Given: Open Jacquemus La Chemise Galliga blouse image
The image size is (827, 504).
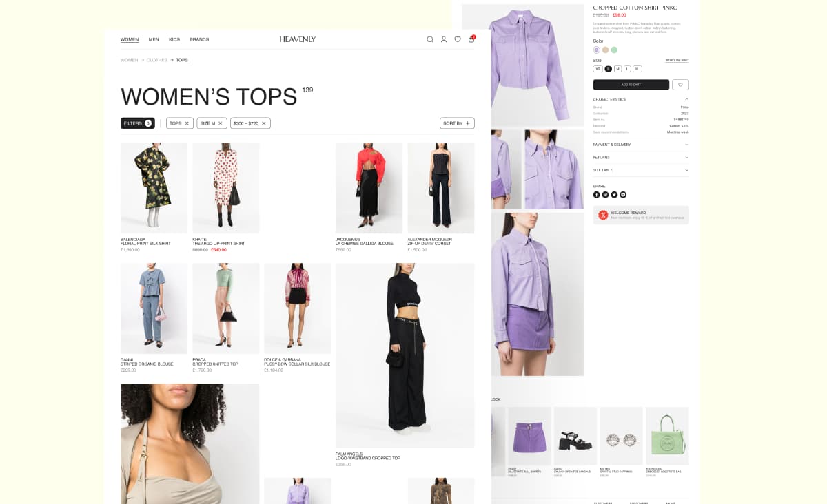Looking at the screenshot, I should click(x=369, y=188).
